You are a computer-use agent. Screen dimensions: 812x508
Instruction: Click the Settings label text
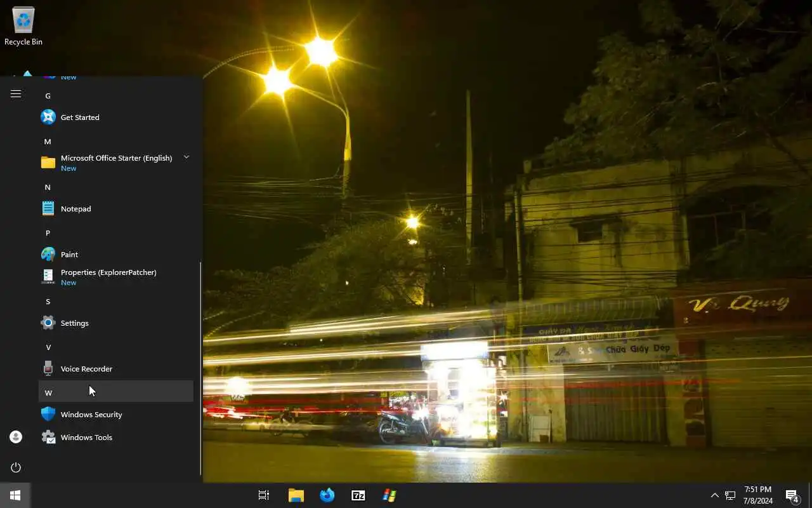[x=74, y=323]
